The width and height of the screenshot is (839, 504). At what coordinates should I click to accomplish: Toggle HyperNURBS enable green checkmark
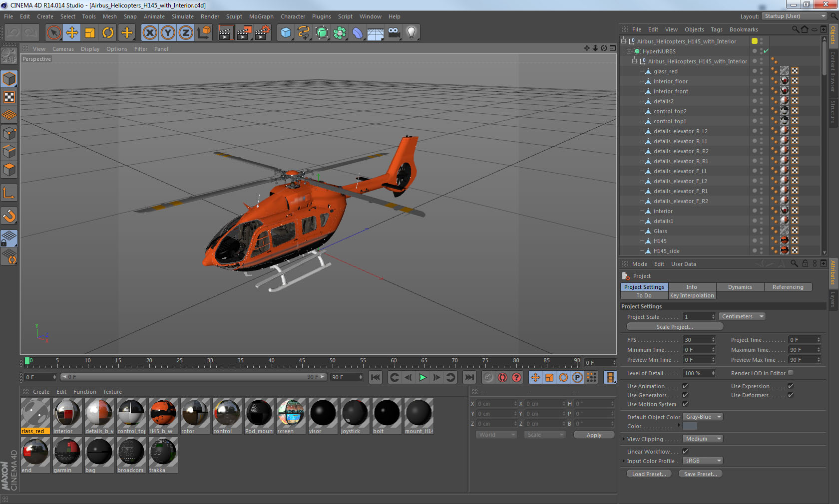point(766,51)
